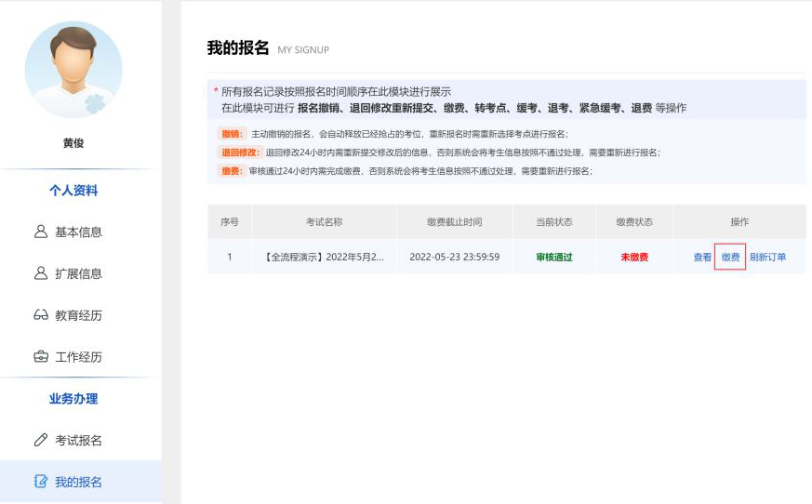Image resolution: width=812 pixels, height=504 pixels.
Task: Click the briefcase icon beside 工作经历
Action: (x=39, y=357)
